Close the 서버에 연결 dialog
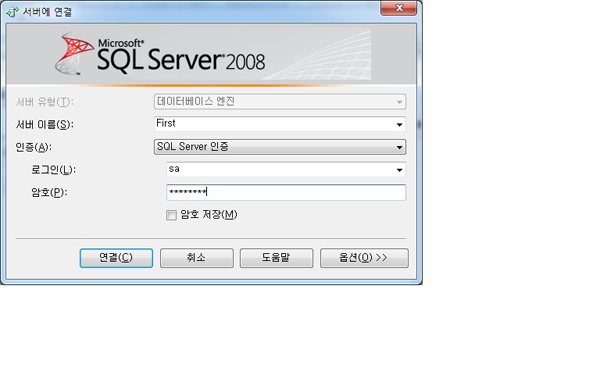Screen dimensions: 600x375 click(399, 8)
